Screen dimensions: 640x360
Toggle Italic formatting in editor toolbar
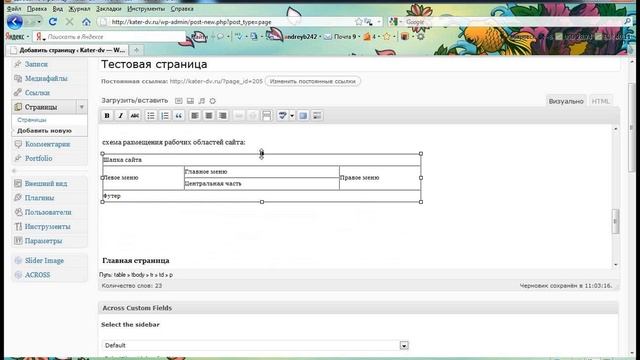(120, 116)
